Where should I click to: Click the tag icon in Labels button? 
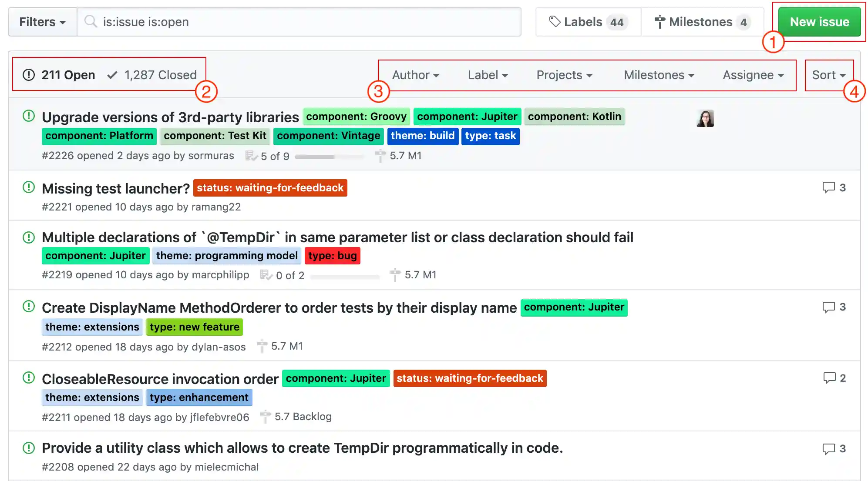[x=554, y=22]
